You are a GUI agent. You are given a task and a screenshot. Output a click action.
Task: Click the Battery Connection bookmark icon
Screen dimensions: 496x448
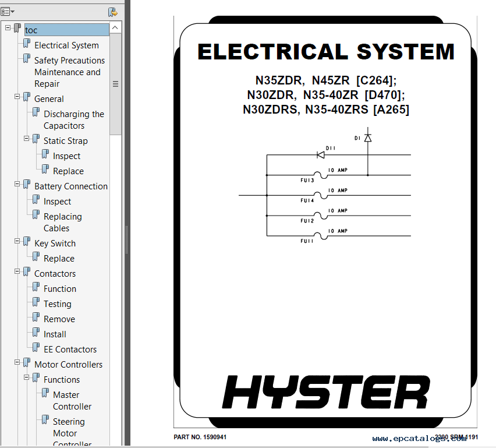[27, 184]
